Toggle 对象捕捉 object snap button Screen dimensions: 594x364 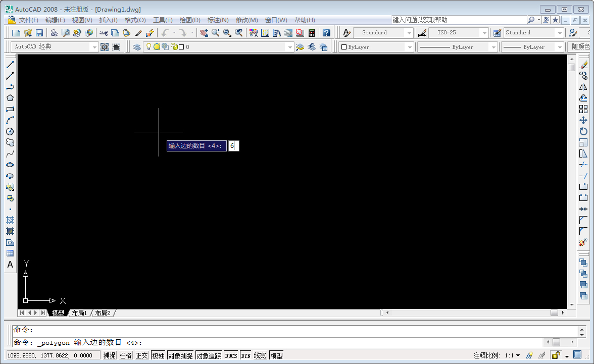(x=180, y=355)
